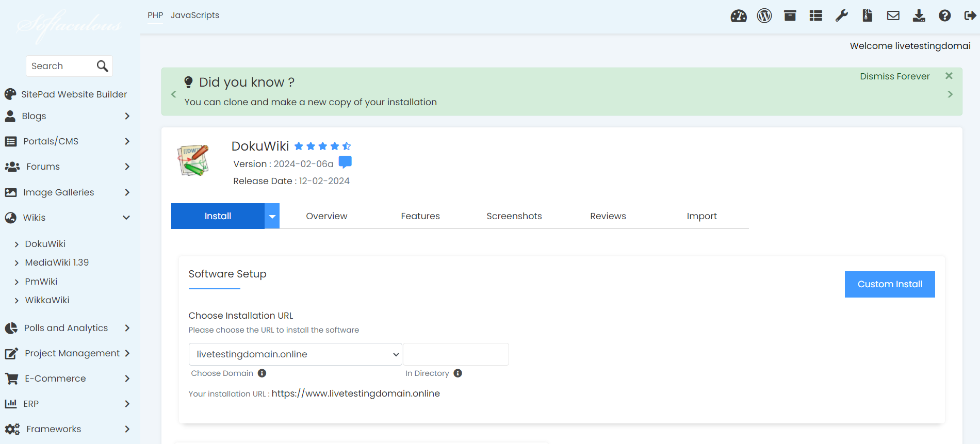Screen dimensions: 980x444
Task: Expand the Project Management category
Action: 127,353
